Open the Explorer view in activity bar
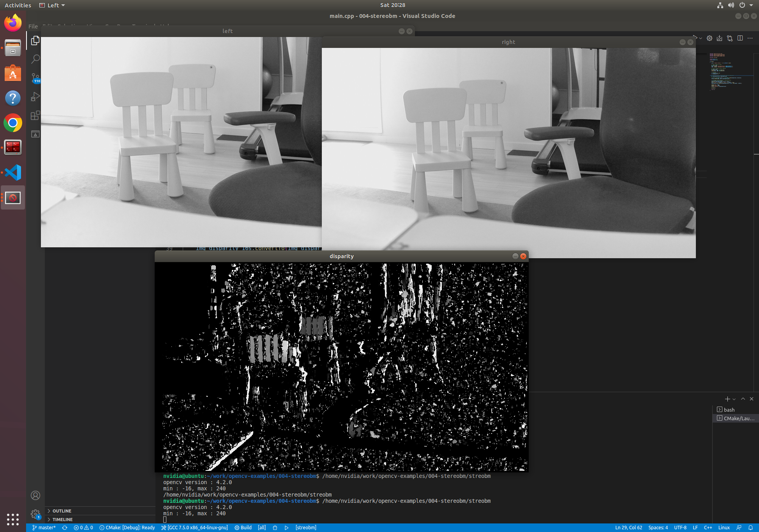This screenshot has height=532, width=759. [35, 41]
